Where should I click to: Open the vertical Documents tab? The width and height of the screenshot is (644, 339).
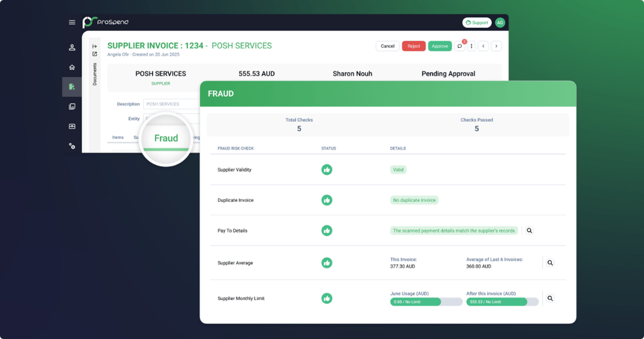pyautogui.click(x=95, y=74)
